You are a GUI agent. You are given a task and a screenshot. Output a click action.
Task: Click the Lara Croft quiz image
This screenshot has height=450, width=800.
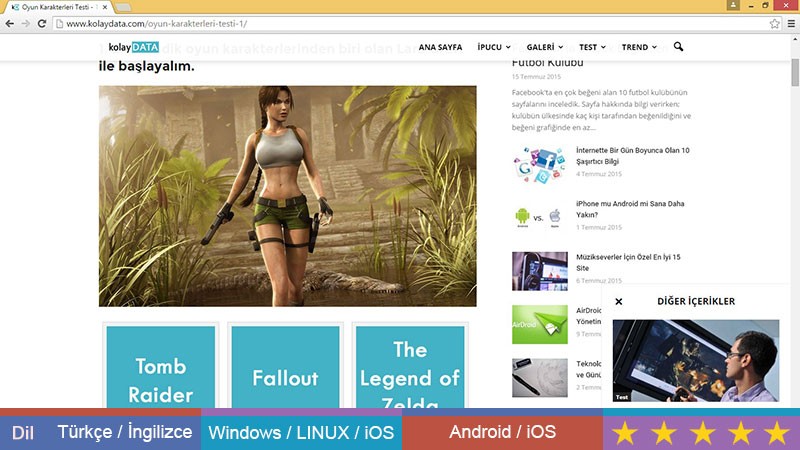coord(288,196)
